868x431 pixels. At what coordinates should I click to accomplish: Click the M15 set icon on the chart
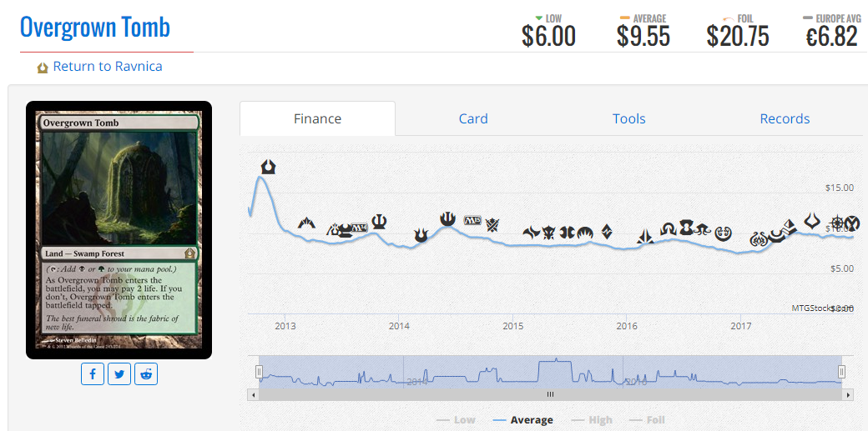click(472, 220)
